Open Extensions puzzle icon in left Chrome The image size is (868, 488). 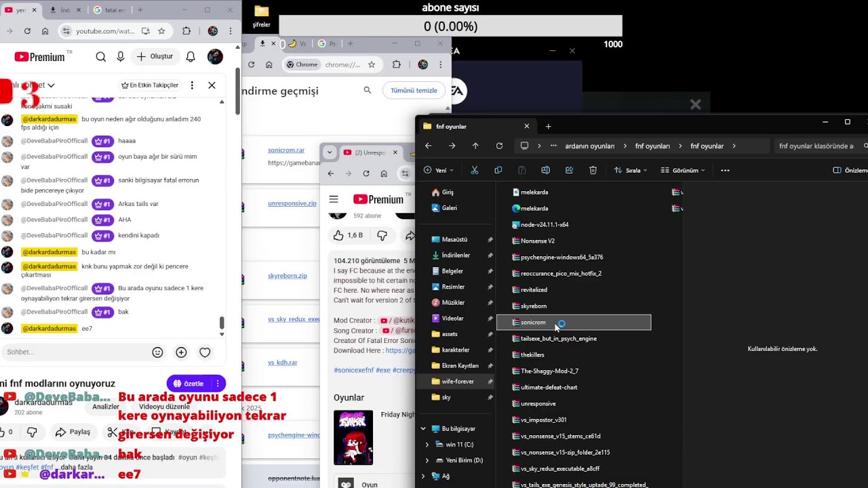click(x=186, y=31)
